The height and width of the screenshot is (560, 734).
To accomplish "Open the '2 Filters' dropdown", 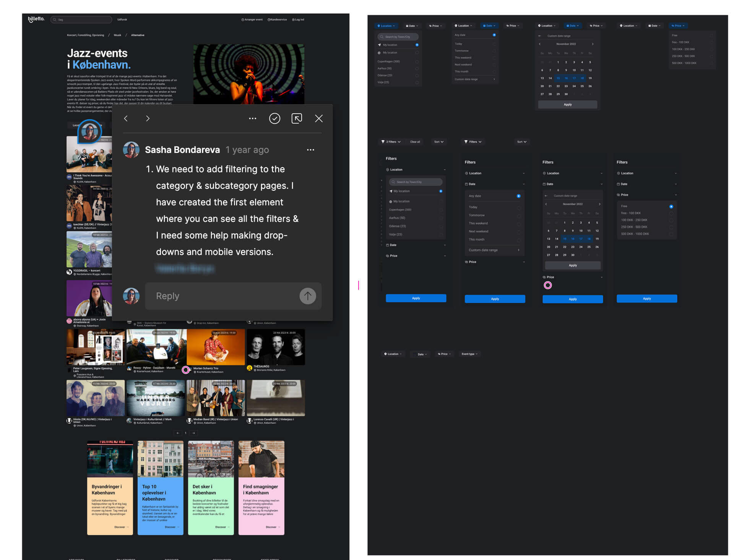I will [x=391, y=142].
